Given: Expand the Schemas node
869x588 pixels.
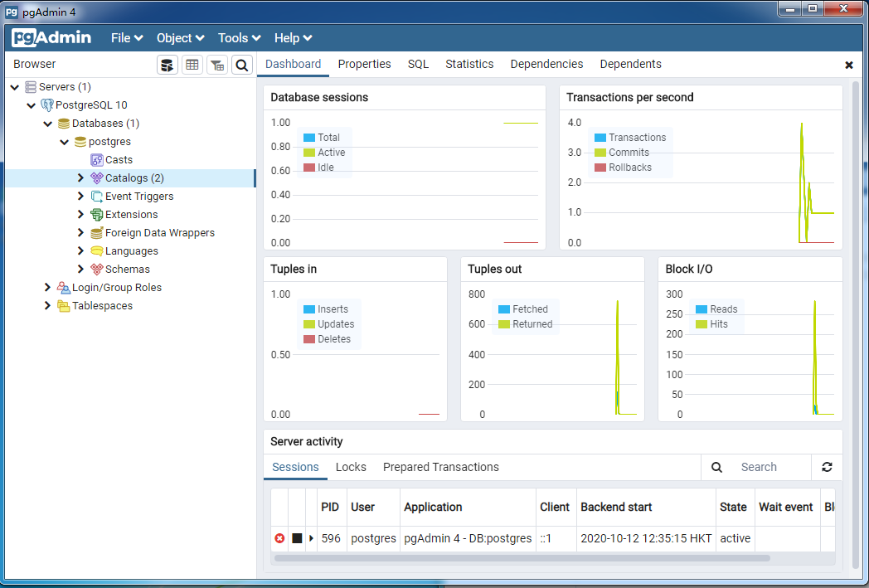Looking at the screenshot, I should click(80, 270).
